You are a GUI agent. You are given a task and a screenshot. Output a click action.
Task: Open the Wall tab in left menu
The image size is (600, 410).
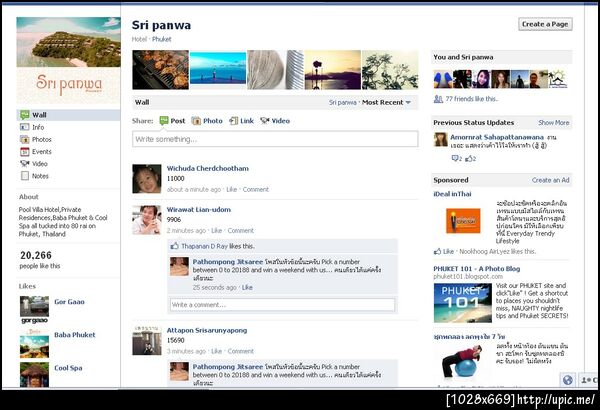68,115
